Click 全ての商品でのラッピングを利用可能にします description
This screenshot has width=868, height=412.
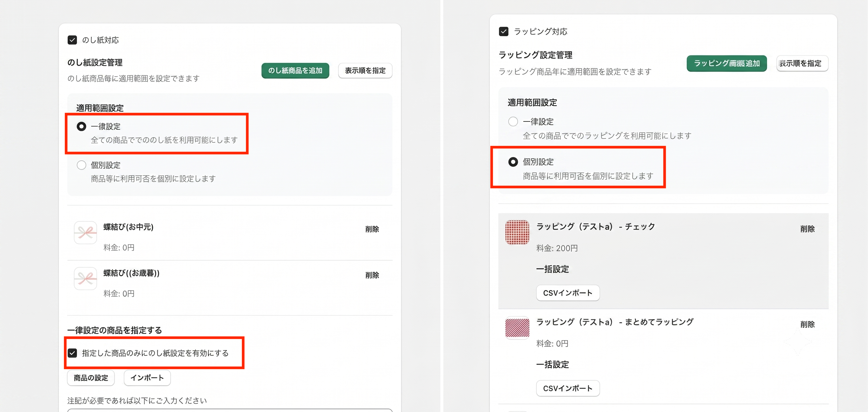pos(607,136)
